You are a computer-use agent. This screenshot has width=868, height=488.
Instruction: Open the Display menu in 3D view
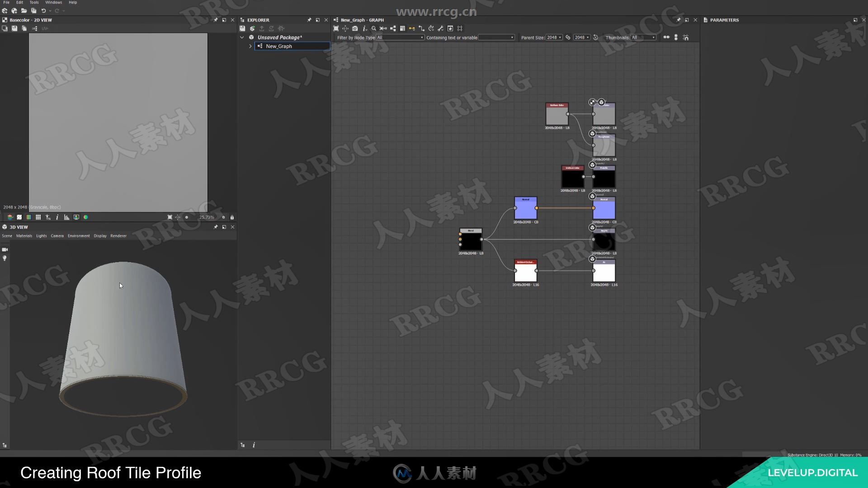(x=100, y=236)
